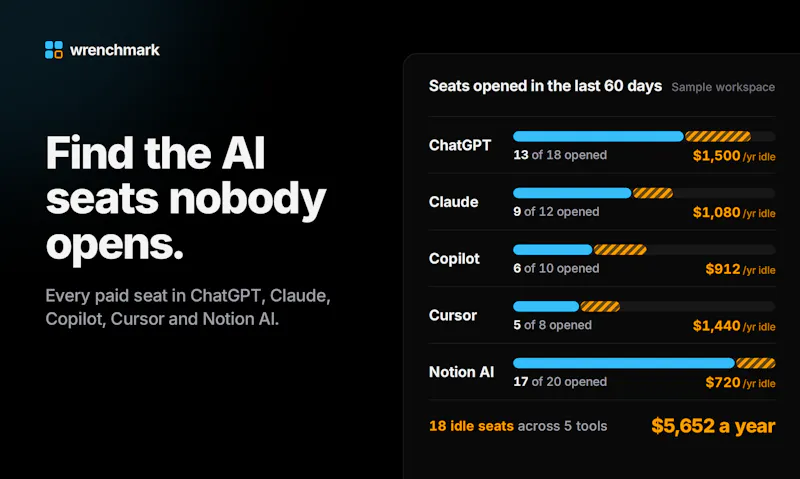The height and width of the screenshot is (479, 800).
Task: Click the $1,500 /yr idle amount
Action: click(734, 156)
